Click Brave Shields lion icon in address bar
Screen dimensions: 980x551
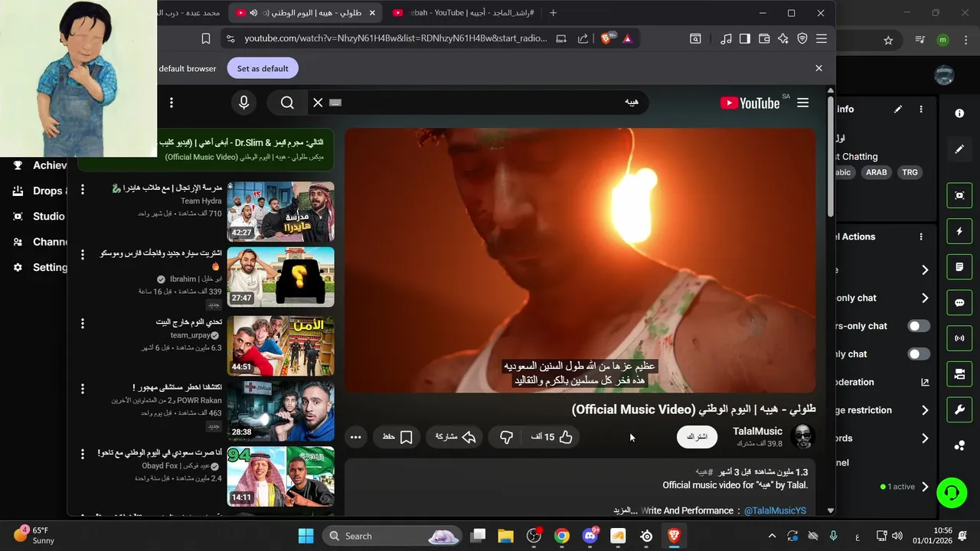(606, 38)
